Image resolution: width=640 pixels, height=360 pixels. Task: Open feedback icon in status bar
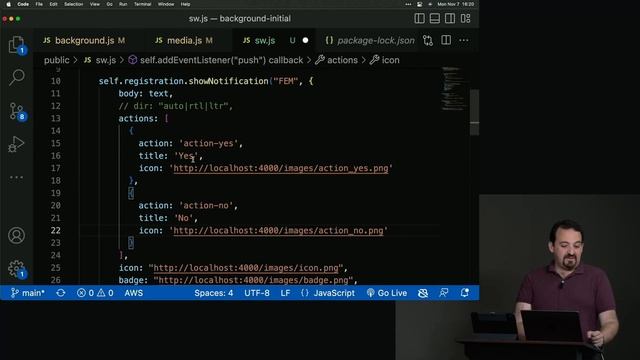point(444,293)
